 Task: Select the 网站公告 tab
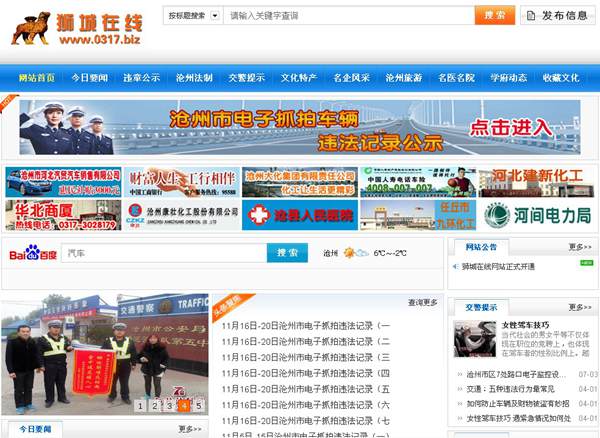click(481, 247)
